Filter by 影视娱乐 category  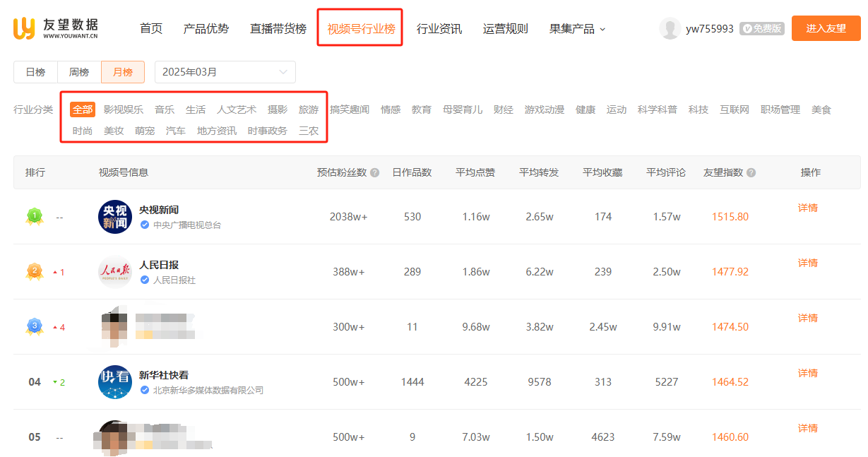click(124, 109)
